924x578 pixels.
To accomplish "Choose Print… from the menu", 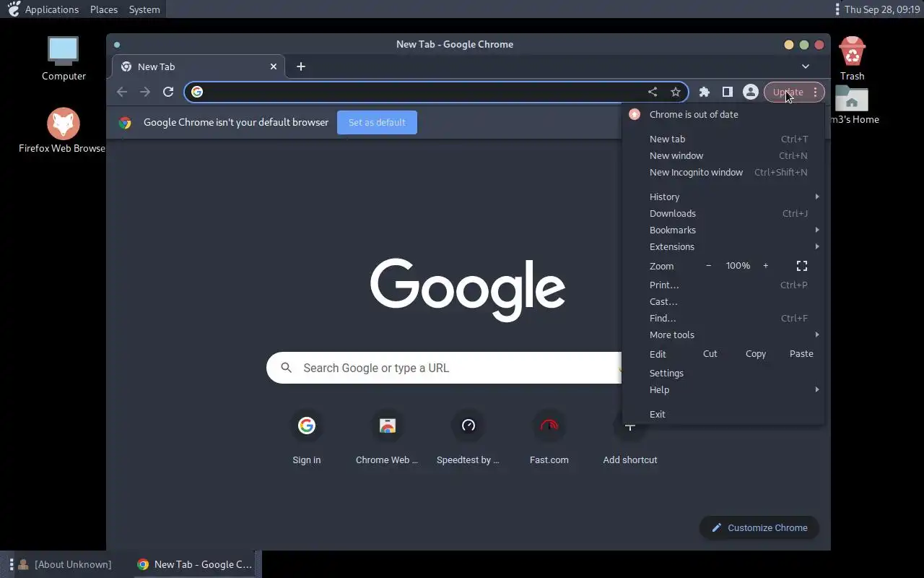I will (x=723, y=285).
